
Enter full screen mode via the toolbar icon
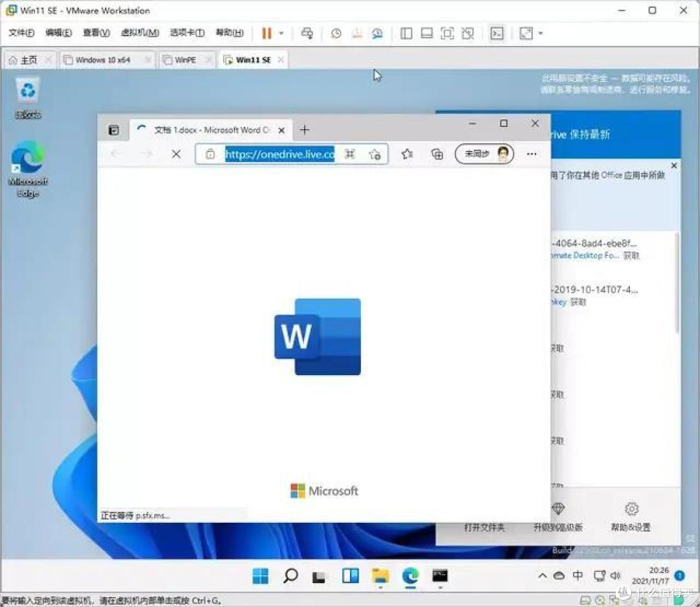[447, 34]
